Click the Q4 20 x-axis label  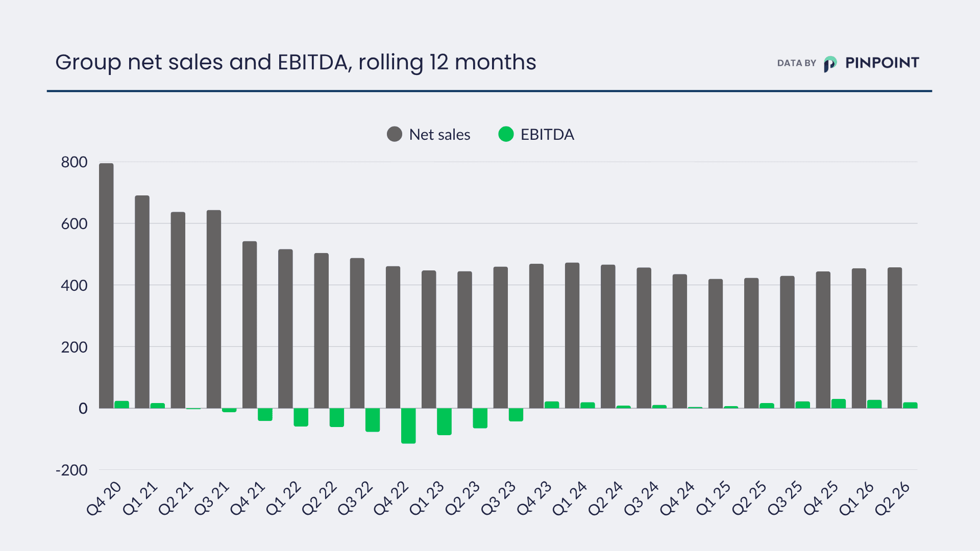coord(104,498)
